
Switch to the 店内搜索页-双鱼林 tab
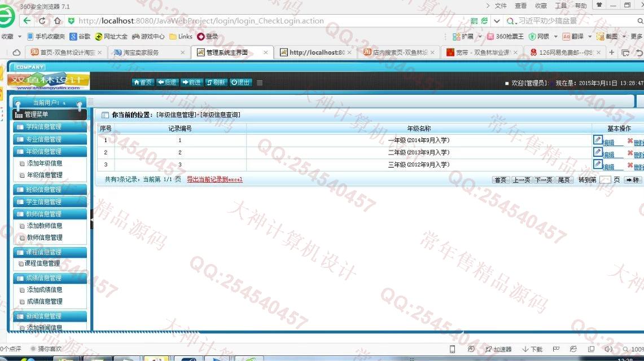398,52
